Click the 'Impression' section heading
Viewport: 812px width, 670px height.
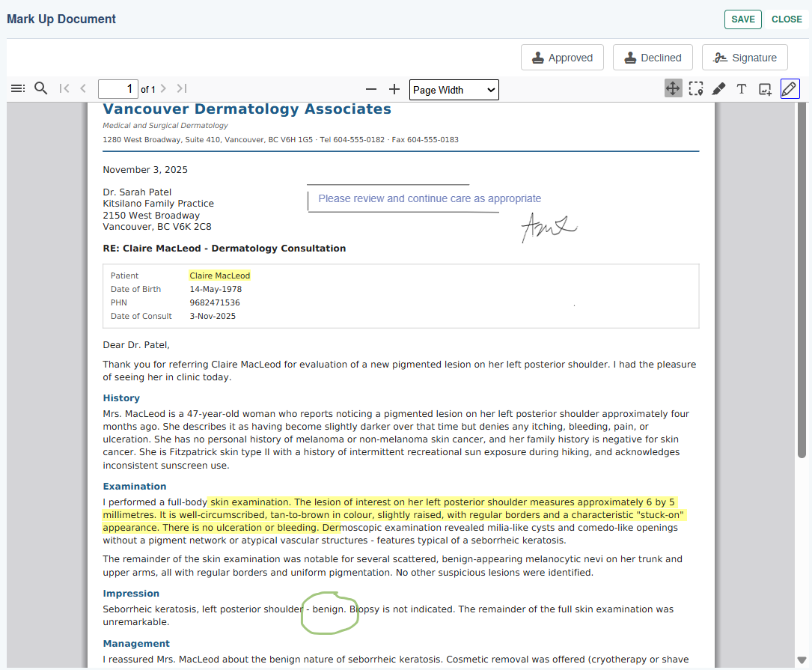[131, 594]
